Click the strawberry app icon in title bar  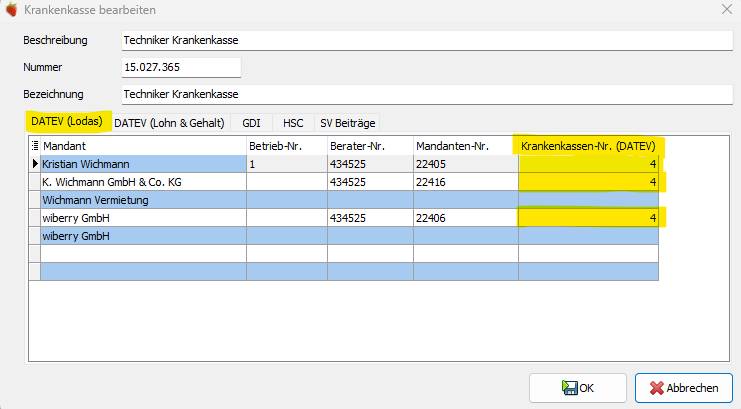[12, 9]
